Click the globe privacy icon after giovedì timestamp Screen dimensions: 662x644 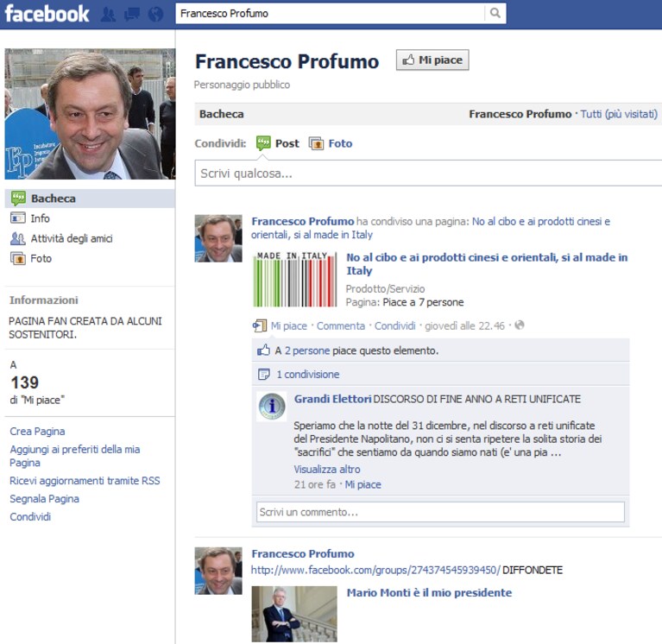click(520, 325)
